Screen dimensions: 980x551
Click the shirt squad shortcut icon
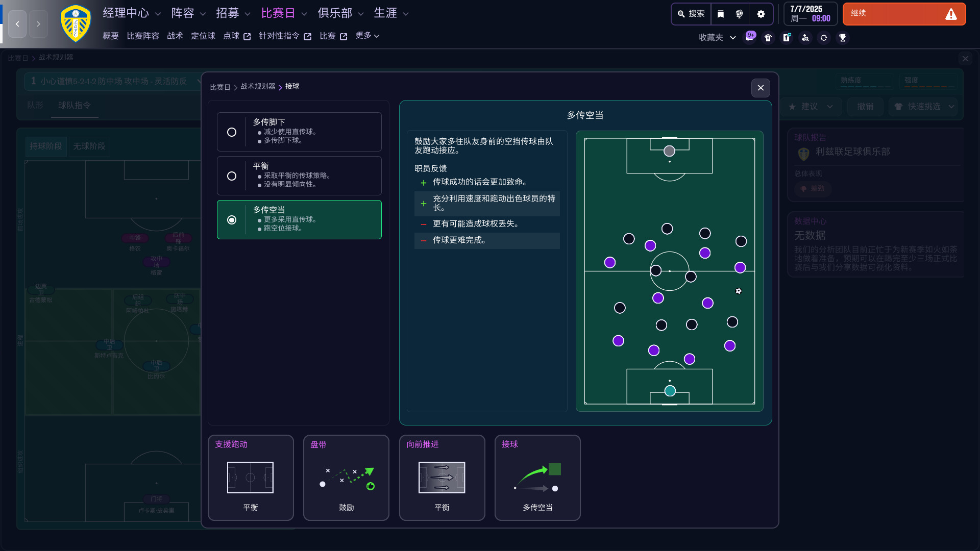coord(768,38)
